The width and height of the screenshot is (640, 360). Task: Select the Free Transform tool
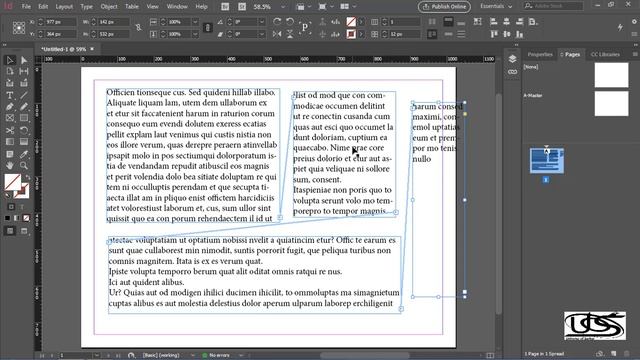pos(24,131)
